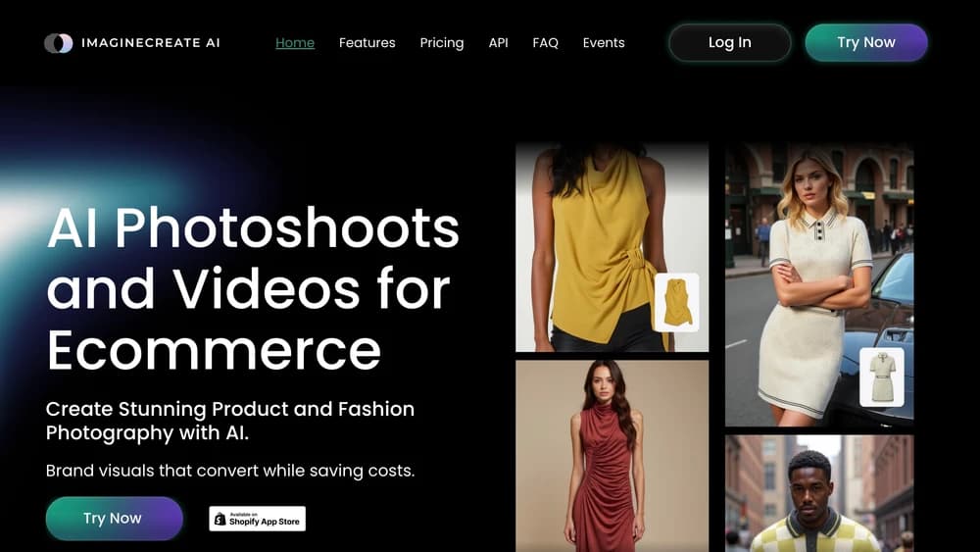This screenshot has height=552, width=980.
Task: Open the FAQ nav link
Action: point(545,42)
